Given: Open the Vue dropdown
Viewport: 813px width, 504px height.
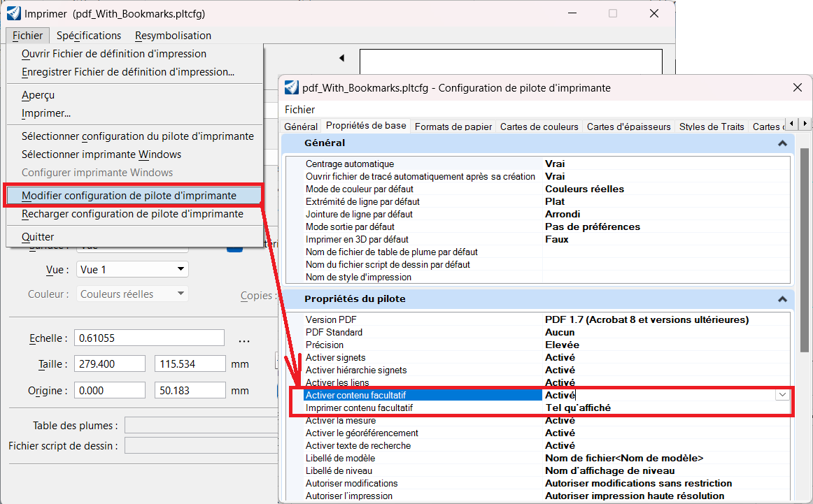Looking at the screenshot, I should (133, 269).
